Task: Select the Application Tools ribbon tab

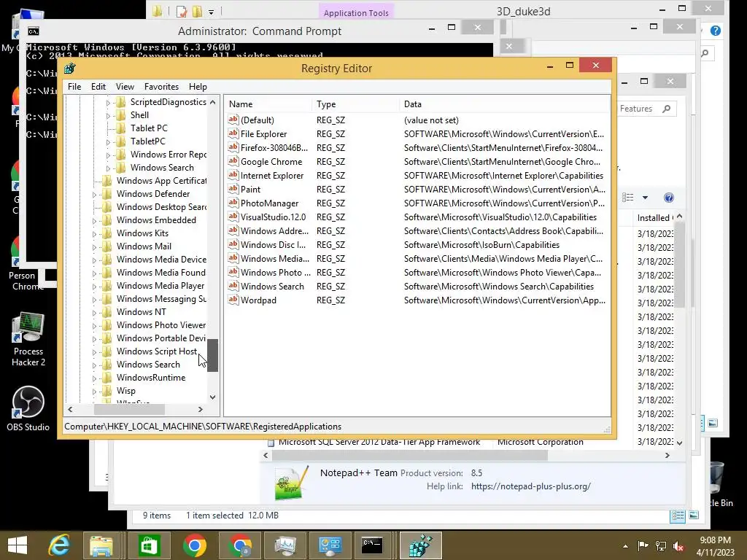Action: coord(356,13)
